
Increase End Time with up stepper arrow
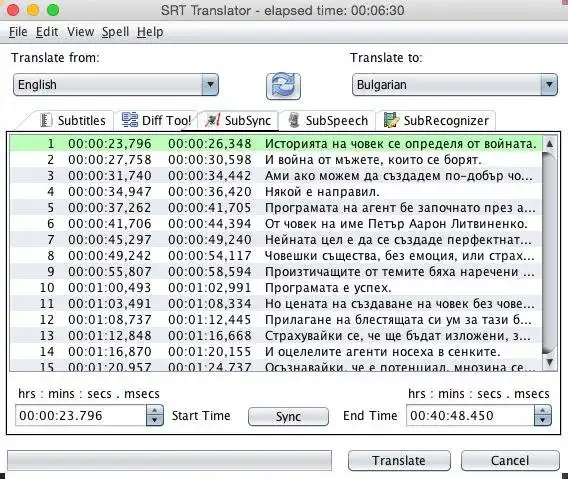(x=543, y=411)
